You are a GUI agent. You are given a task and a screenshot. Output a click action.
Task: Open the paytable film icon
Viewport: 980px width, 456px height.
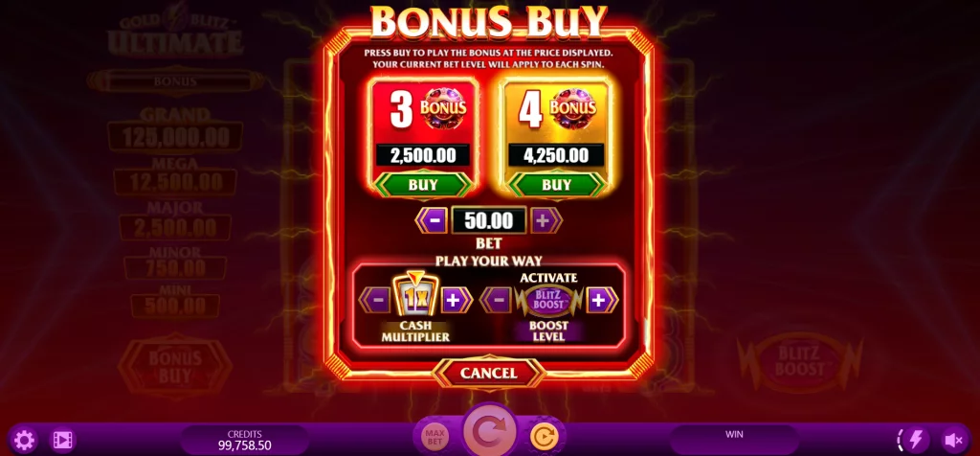[62, 441]
